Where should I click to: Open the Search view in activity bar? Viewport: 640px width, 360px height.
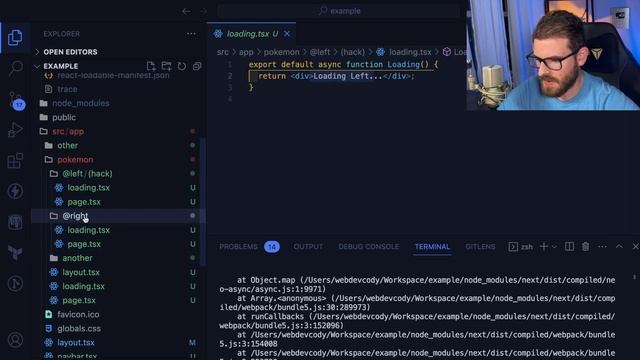click(x=15, y=68)
